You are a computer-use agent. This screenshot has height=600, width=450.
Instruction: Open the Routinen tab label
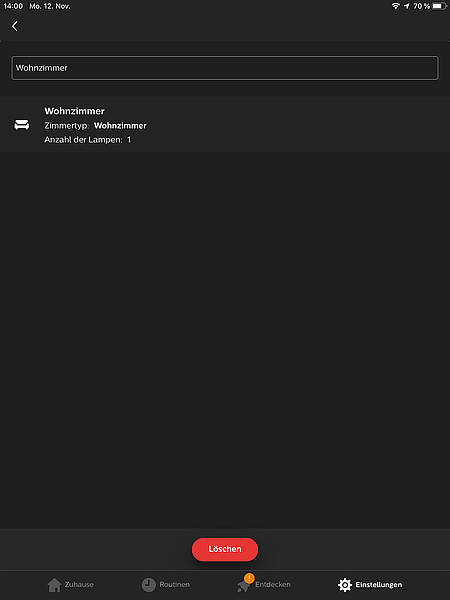(x=174, y=584)
